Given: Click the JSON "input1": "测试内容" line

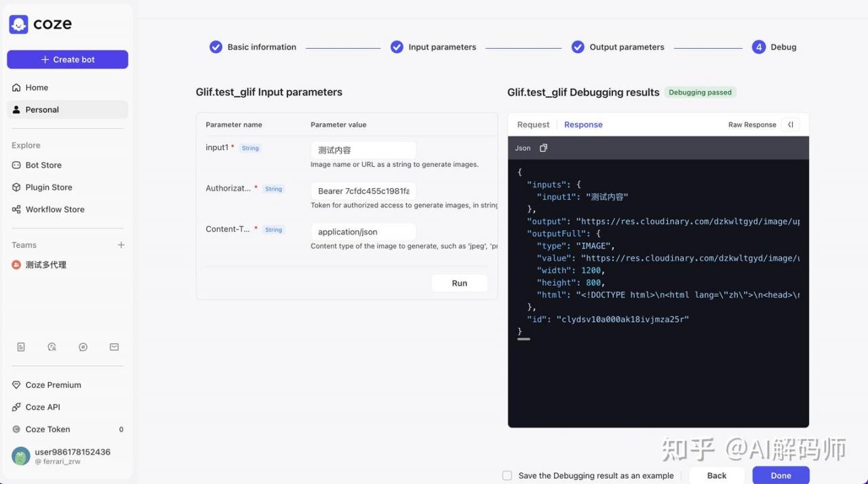Looking at the screenshot, I should 583,197.
